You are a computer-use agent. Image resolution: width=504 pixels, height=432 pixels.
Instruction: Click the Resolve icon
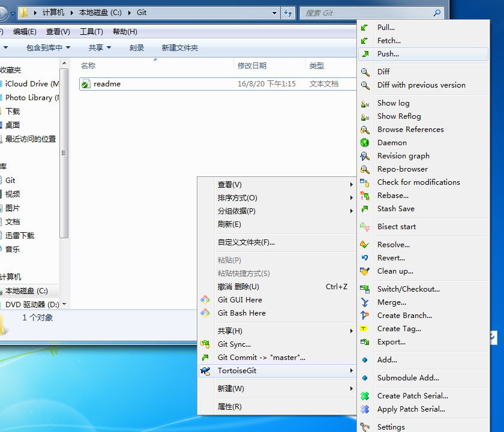click(x=365, y=245)
